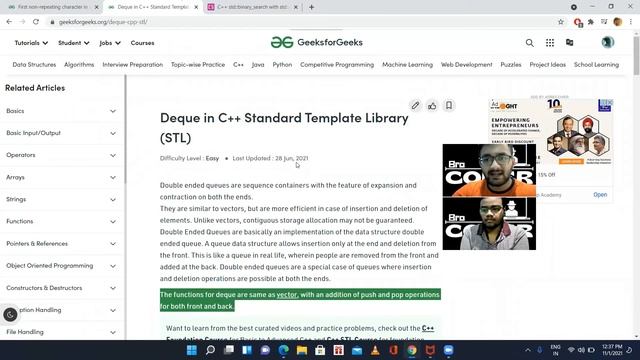640x360 pixels.
Task: Click the GeeksforGeeks logo
Action: (317, 42)
